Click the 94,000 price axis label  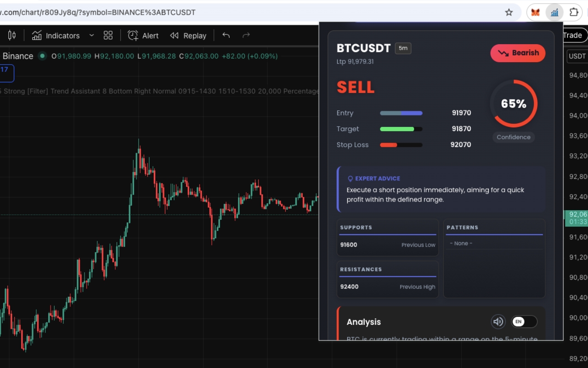(x=578, y=115)
